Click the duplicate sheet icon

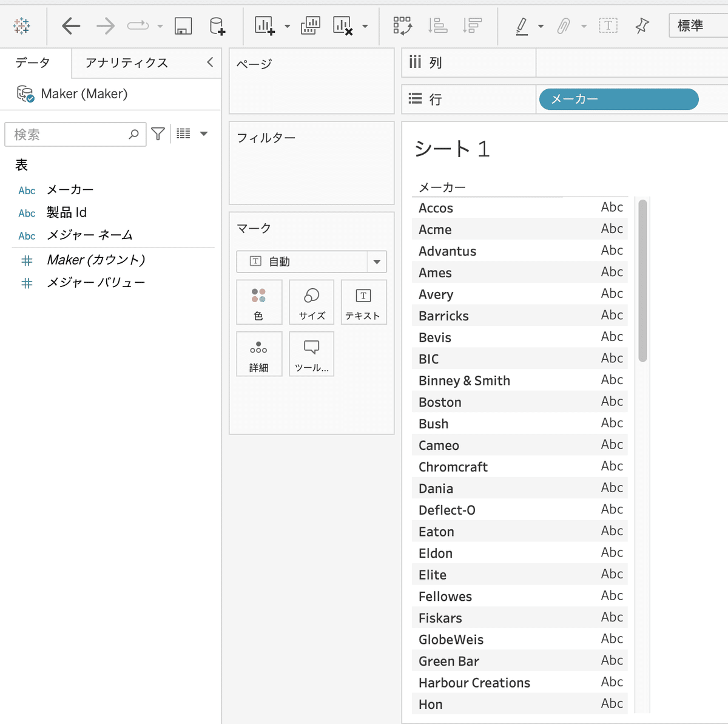(x=311, y=25)
